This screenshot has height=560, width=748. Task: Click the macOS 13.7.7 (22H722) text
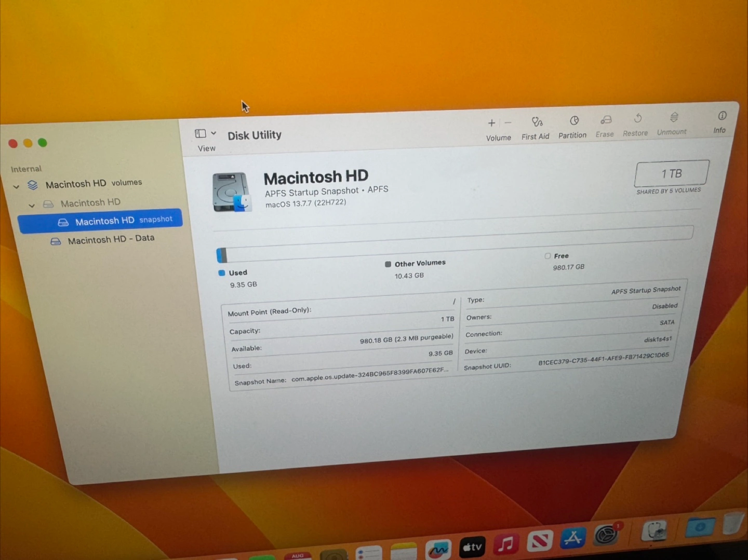[x=305, y=203]
